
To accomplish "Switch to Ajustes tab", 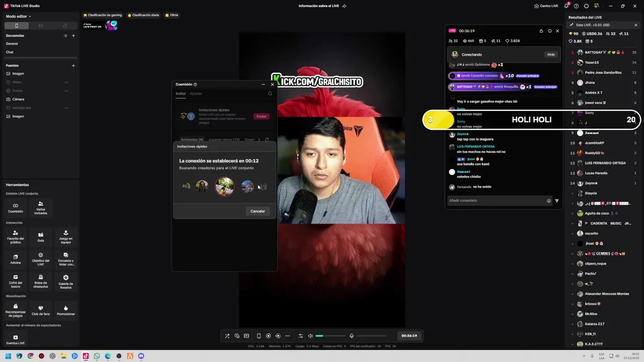I will click(x=196, y=94).
